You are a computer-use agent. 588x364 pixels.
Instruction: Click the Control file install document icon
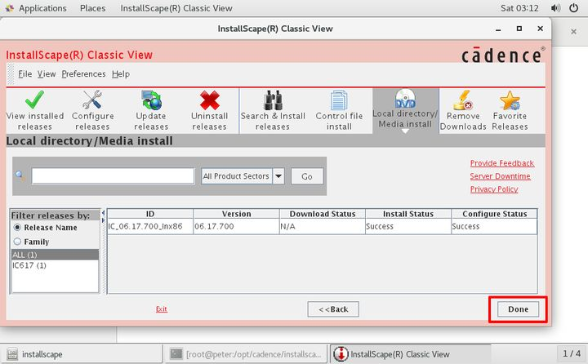(339, 100)
